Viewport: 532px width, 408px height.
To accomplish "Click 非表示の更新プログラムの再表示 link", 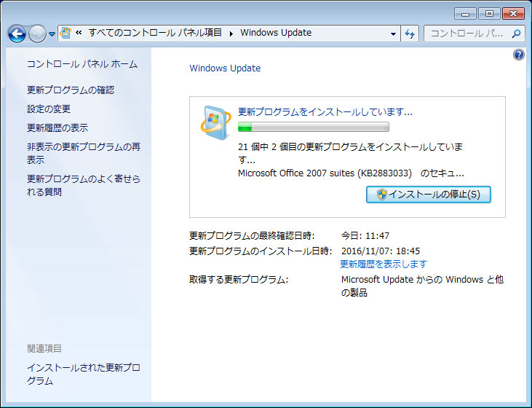I will coord(84,153).
